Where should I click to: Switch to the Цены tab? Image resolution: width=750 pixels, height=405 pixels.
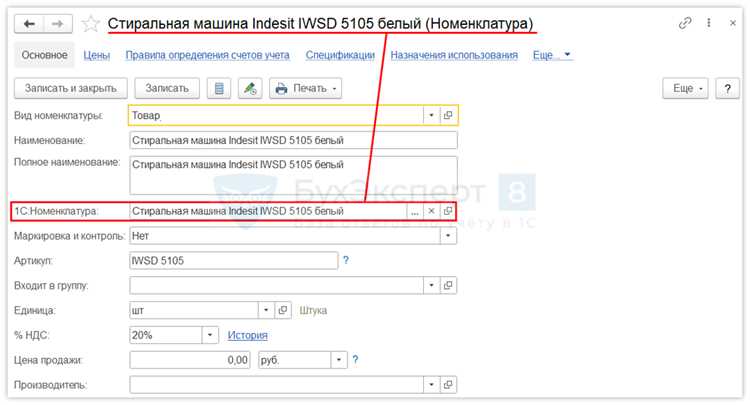[97, 55]
